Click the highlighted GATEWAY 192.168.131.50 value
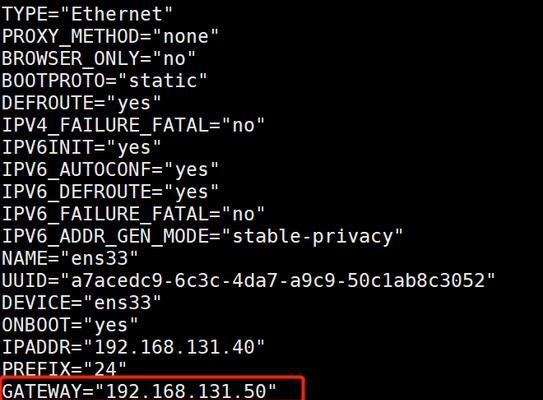Screen dimensions: 543x400 186,391
